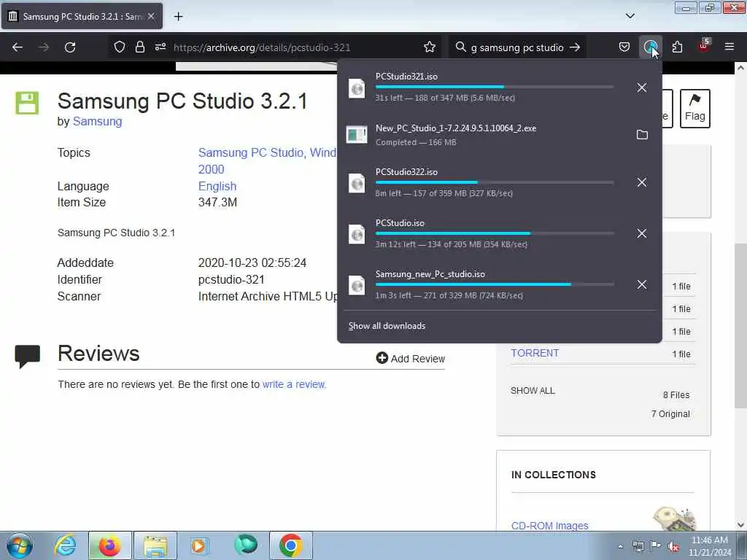Open Windows Media Player from the taskbar
This screenshot has height=560, width=747.
click(x=199, y=545)
